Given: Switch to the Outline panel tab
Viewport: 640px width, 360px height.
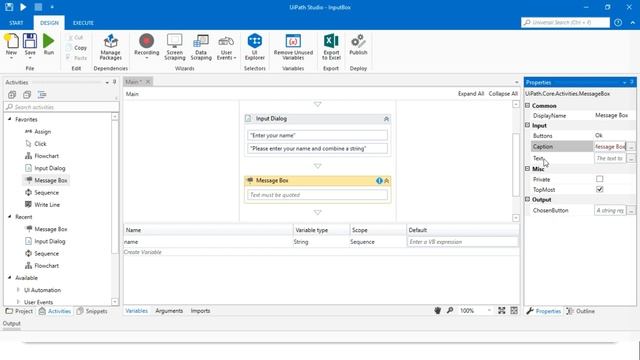Looking at the screenshot, I should (581, 311).
